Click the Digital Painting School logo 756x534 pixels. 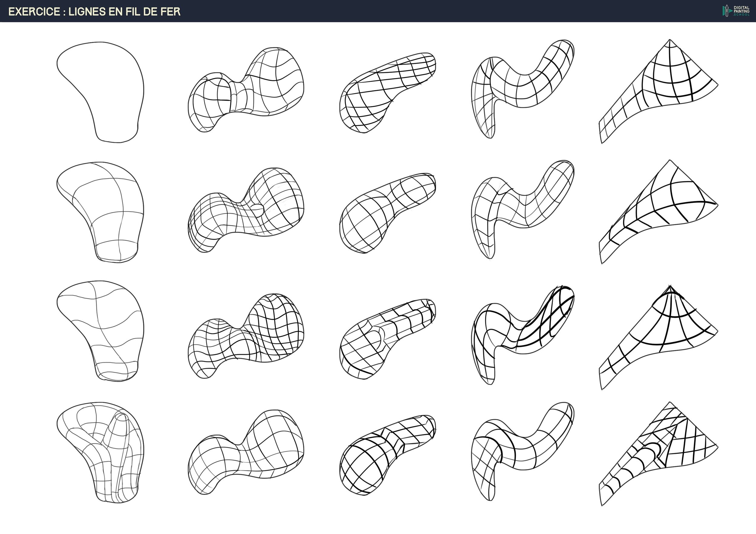pos(736,11)
